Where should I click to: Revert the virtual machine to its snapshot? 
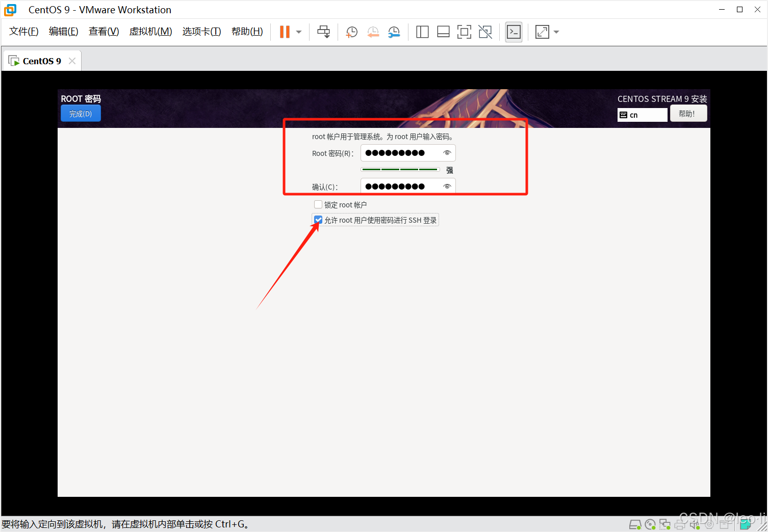pos(373,32)
